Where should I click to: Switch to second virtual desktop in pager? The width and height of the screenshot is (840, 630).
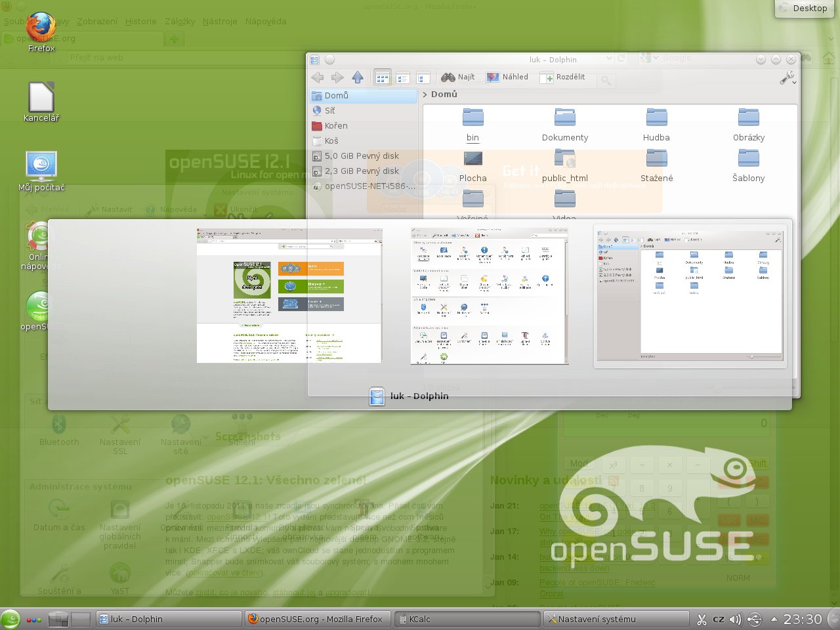click(80, 619)
